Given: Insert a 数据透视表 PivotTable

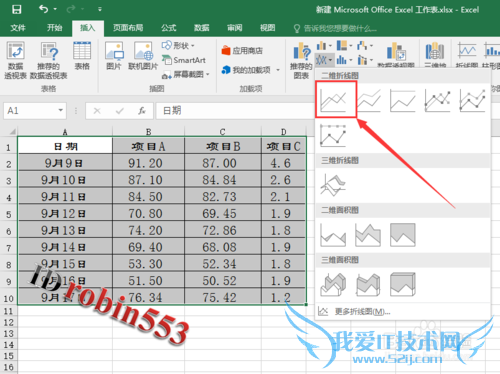Looking at the screenshot, I should pyautogui.click(x=15, y=60).
